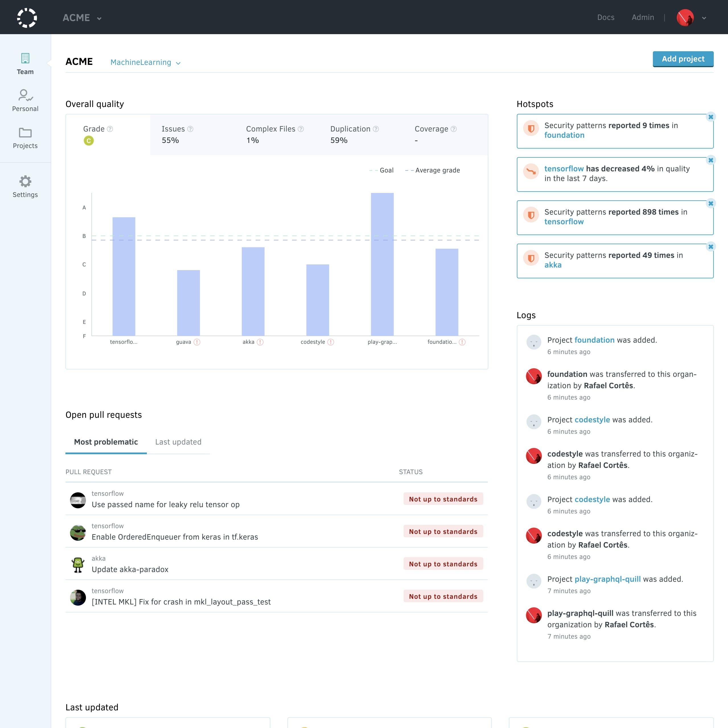Image resolution: width=728 pixels, height=728 pixels.
Task: Click the play-grap... bar in quality chart
Action: [x=382, y=264]
